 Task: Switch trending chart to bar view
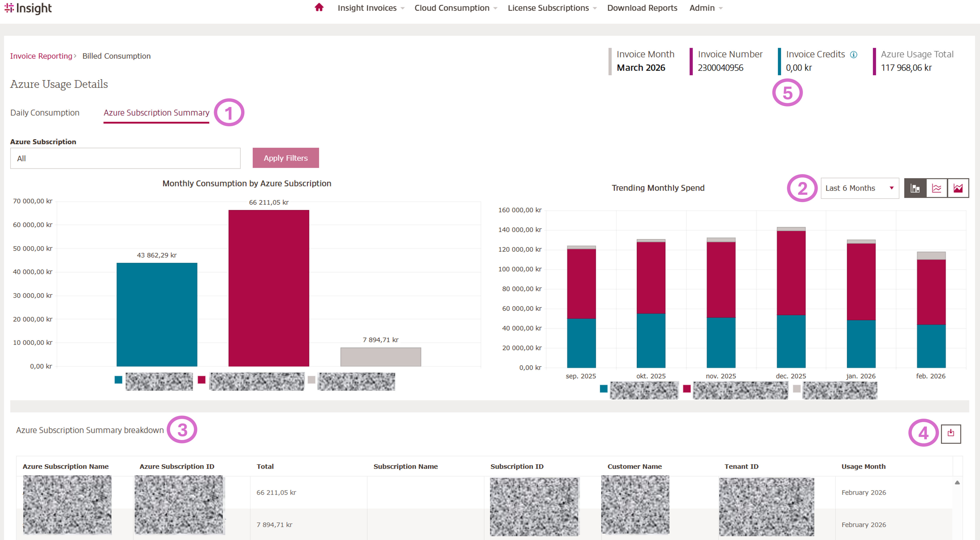pyautogui.click(x=915, y=188)
